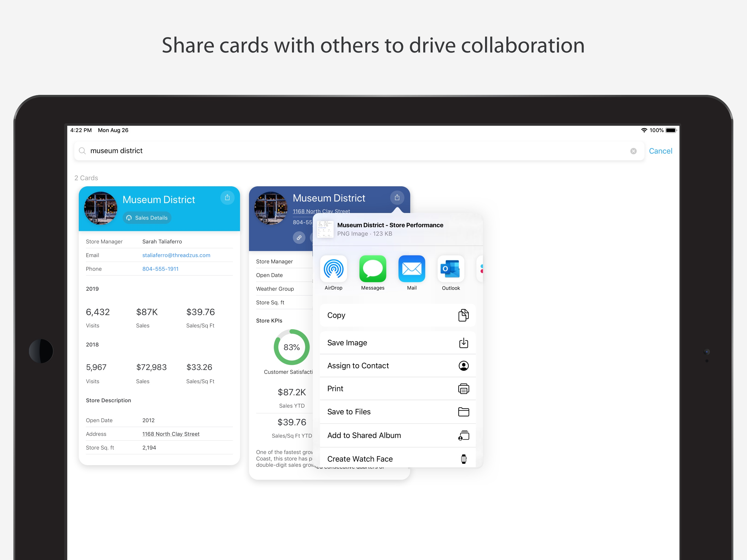747x560 pixels.
Task: Tap the link icon on store card
Action: click(299, 237)
